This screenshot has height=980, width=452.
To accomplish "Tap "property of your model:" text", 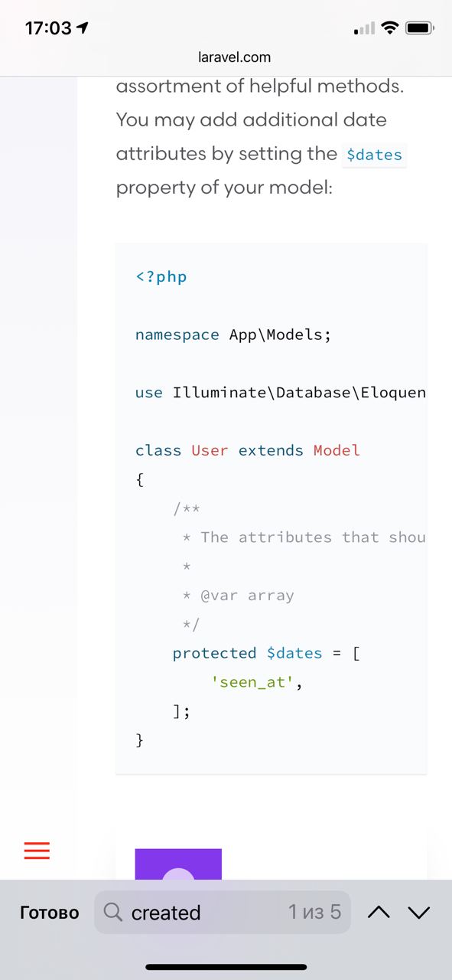I will (x=224, y=188).
